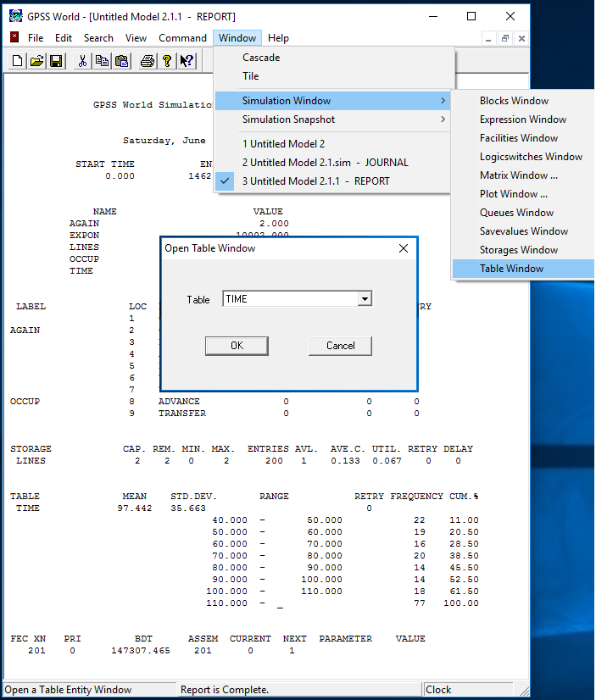This screenshot has width=596, height=700.
Task: Close the open Window menu
Action: [x=237, y=38]
